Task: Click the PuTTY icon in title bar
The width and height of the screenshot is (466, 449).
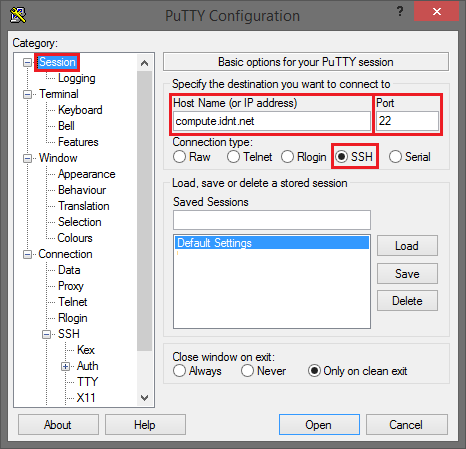Action: [18, 15]
